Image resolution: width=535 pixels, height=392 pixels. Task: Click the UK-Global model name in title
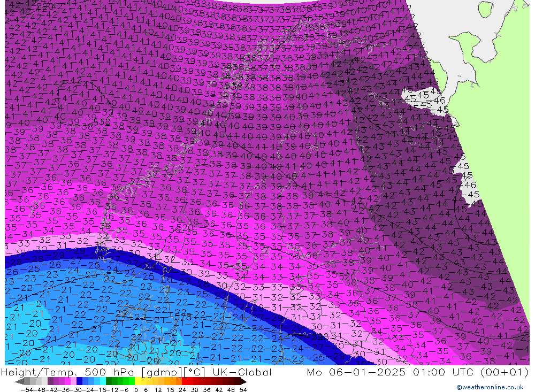pos(242,372)
